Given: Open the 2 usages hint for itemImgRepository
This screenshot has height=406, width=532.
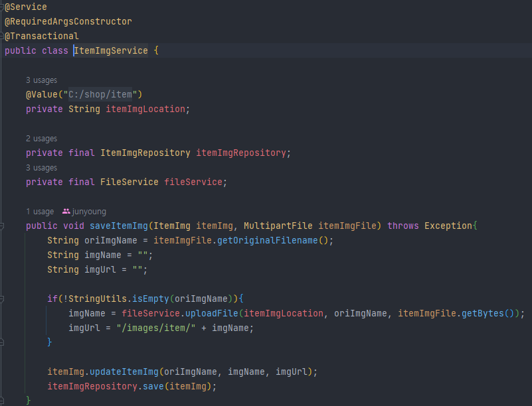Looking at the screenshot, I should tap(41, 139).
